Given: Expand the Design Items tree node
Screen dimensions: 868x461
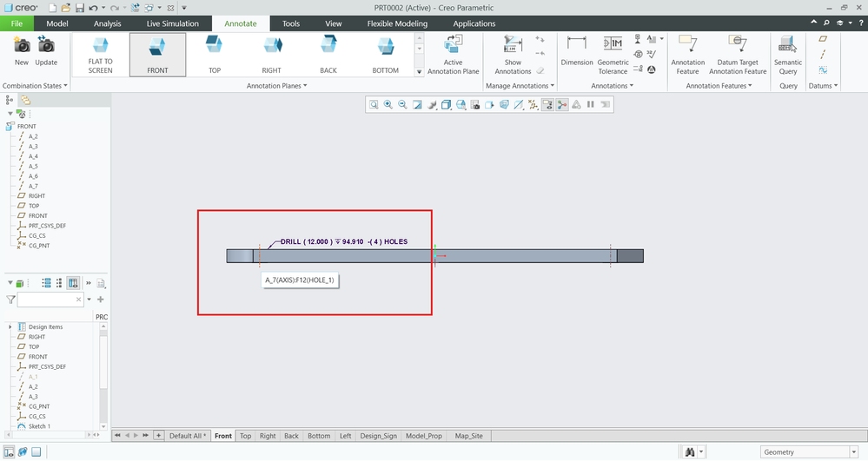Looking at the screenshot, I should click(x=10, y=326).
